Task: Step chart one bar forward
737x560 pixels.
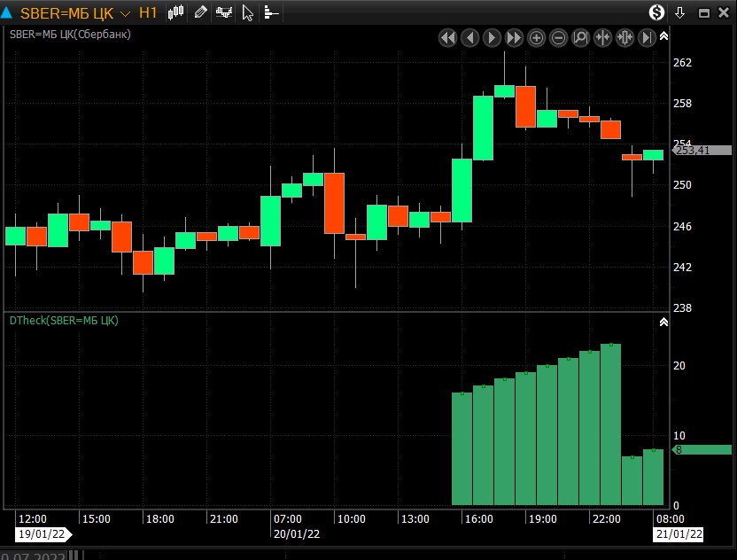Action: click(493, 37)
